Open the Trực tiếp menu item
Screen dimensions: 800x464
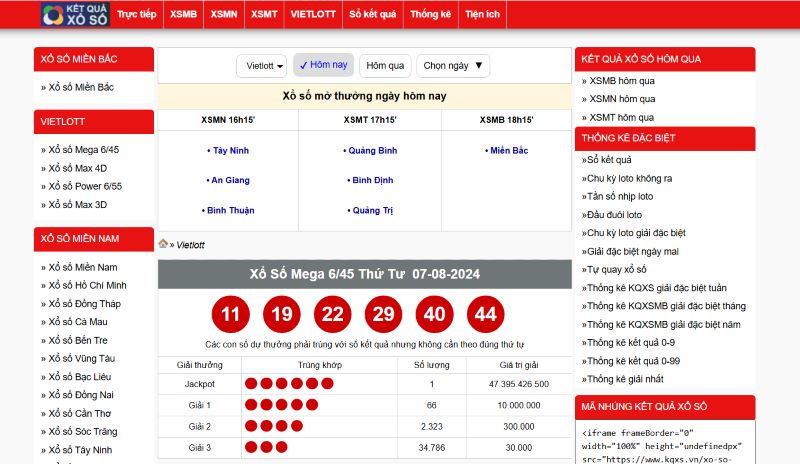pyautogui.click(x=137, y=15)
